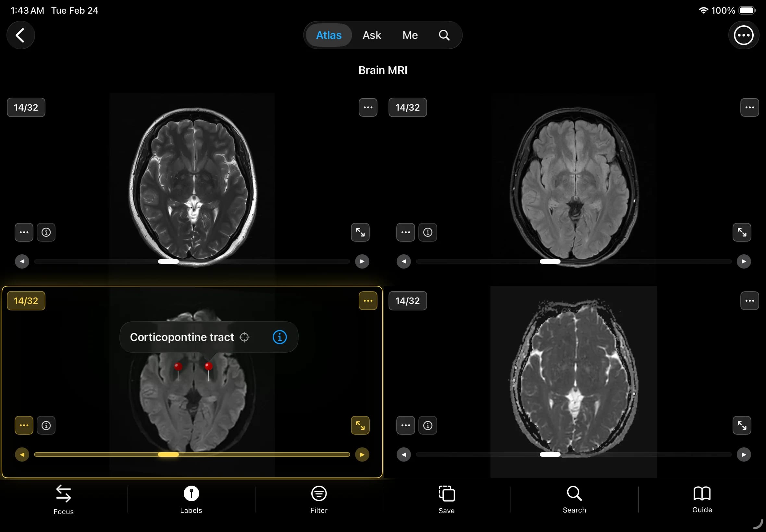Tap the crosshair target beside Corticopontine tract
The image size is (766, 532).
tap(244, 337)
